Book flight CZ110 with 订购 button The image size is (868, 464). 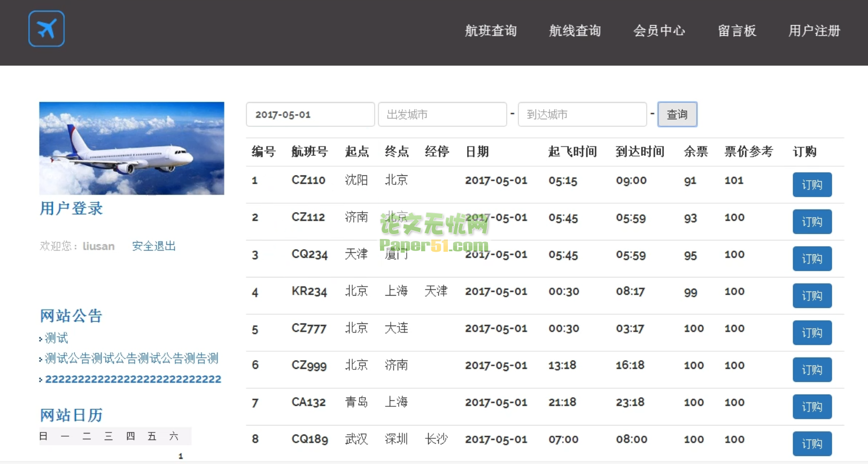(812, 185)
